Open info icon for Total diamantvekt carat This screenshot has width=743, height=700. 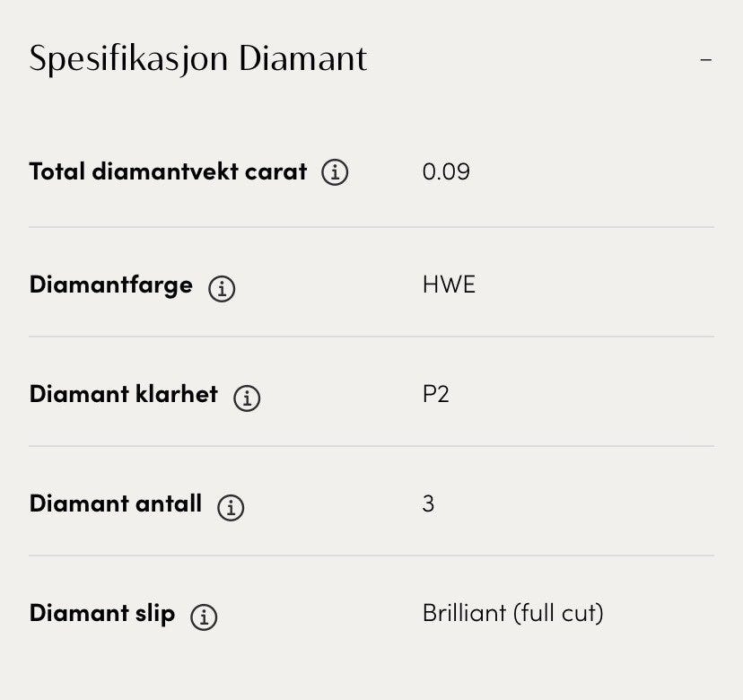(x=335, y=171)
